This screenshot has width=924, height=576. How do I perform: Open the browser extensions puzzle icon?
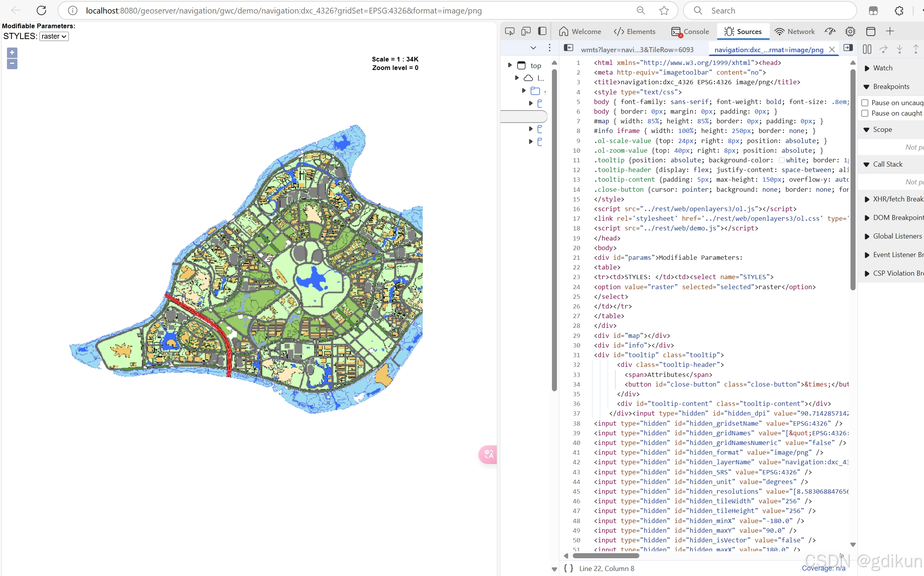pos(899,10)
